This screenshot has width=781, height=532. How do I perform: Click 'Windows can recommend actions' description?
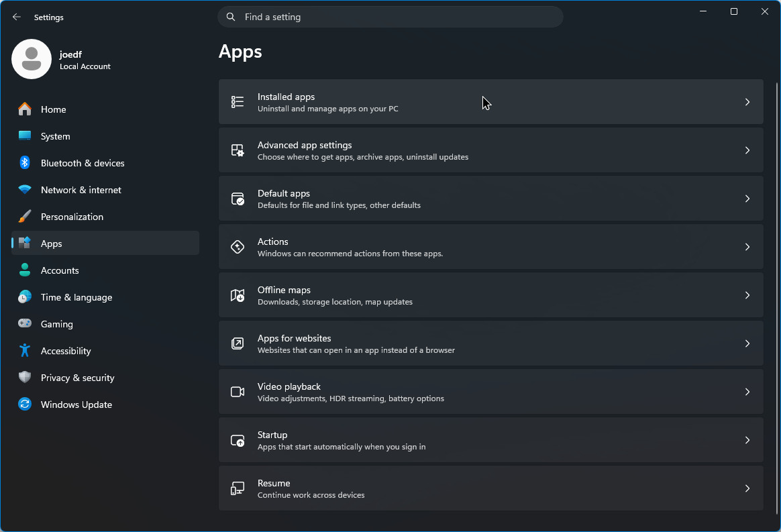(x=350, y=254)
